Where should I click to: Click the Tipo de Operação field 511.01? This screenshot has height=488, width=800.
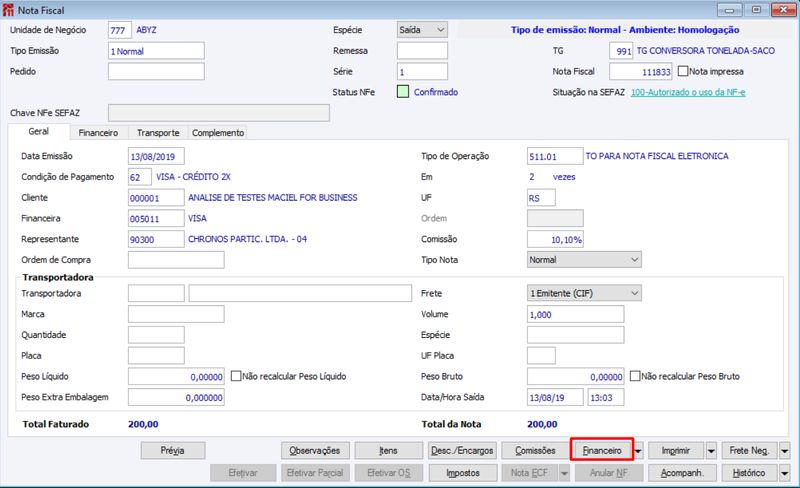pyautogui.click(x=555, y=156)
